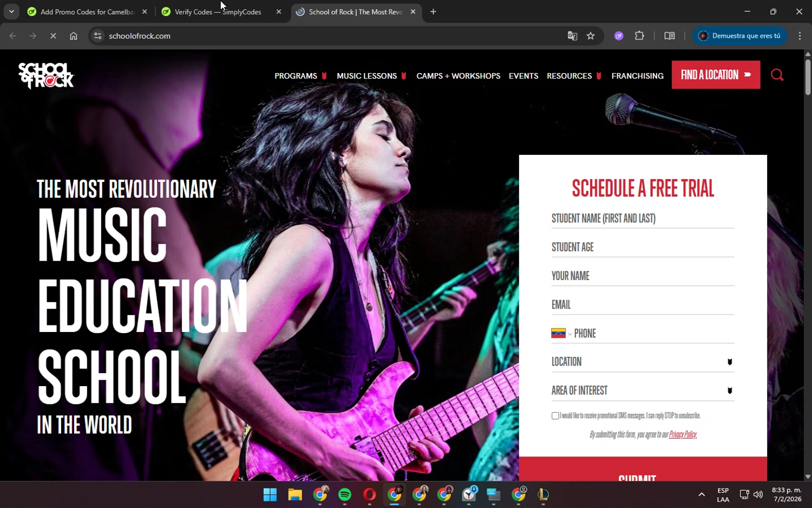The height and width of the screenshot is (508, 812).
Task: Open Chrome three-dot menu
Action: 800,36
